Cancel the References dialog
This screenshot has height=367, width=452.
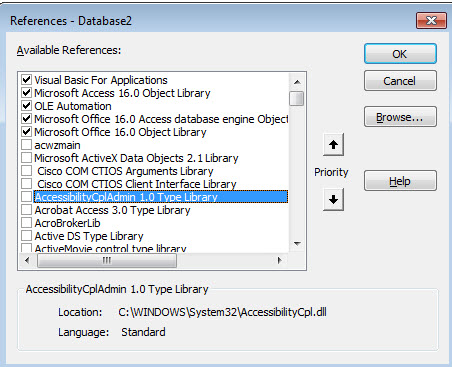coord(400,81)
